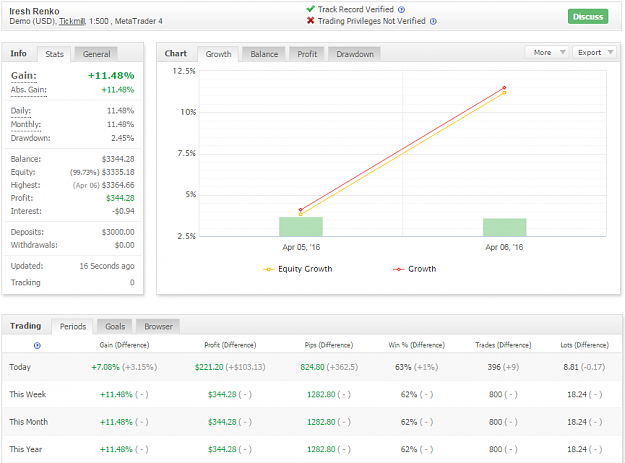Viewport: 625px width, 463px height.
Task: Click the -$0.94 interest value
Action: point(123,211)
